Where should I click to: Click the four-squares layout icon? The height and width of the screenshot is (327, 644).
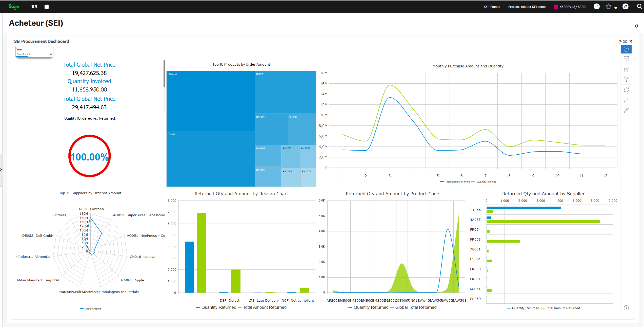pos(626,59)
